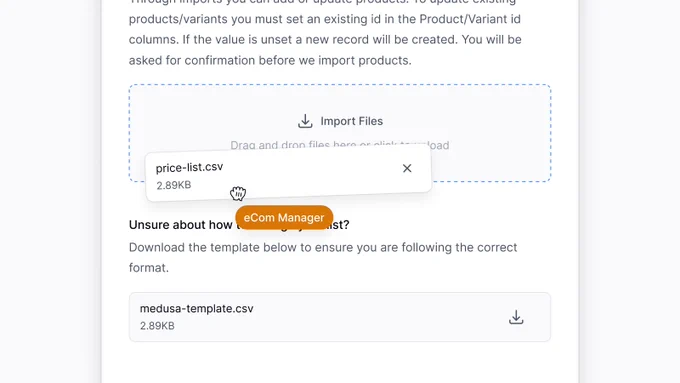The height and width of the screenshot is (383, 680).
Task: Click the "Unsure about how" heading
Action: [180, 225]
